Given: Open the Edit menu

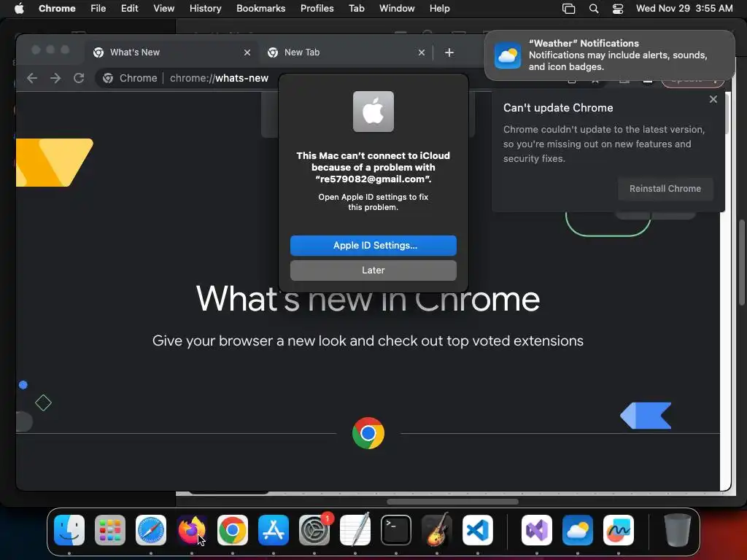Looking at the screenshot, I should point(130,9).
